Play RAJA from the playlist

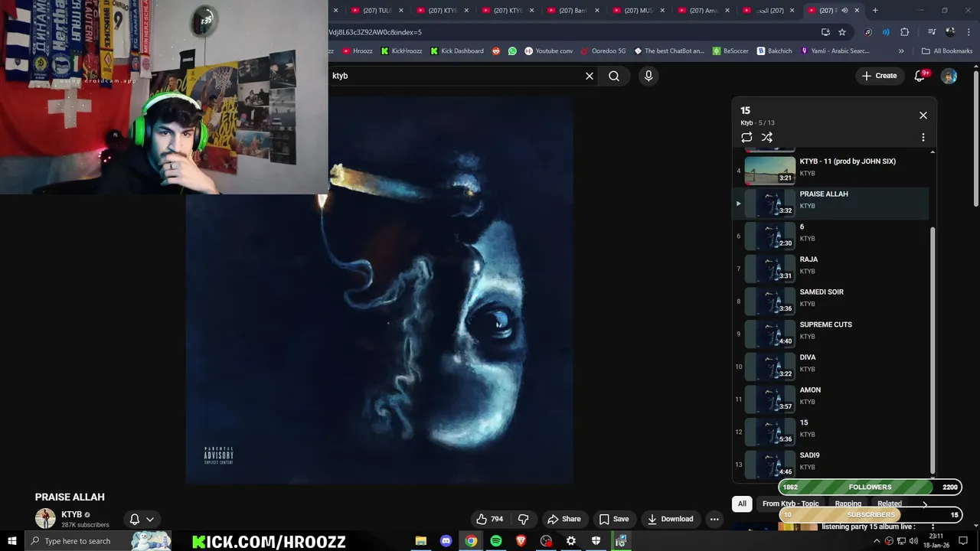coord(831,269)
